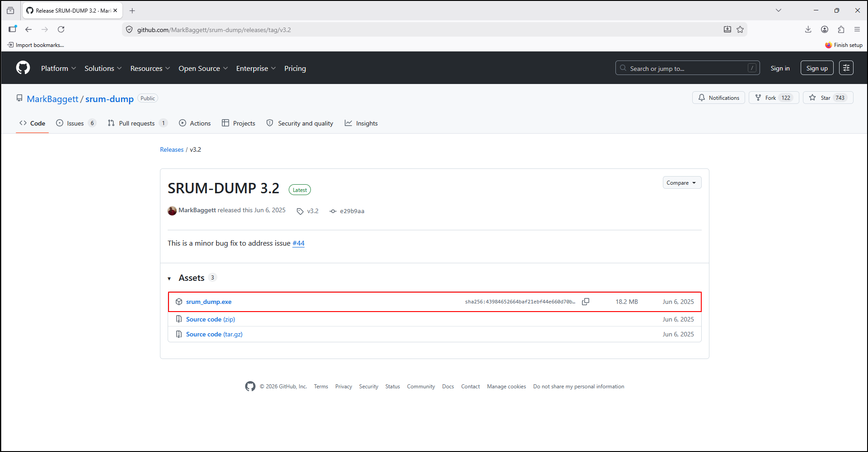Open the tab list dropdown arrow

778,10
